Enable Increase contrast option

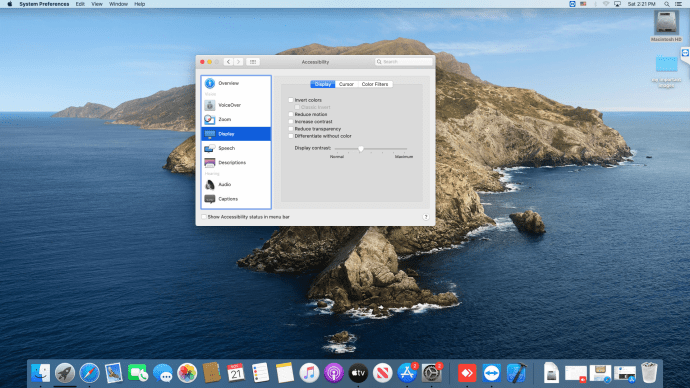(x=291, y=121)
